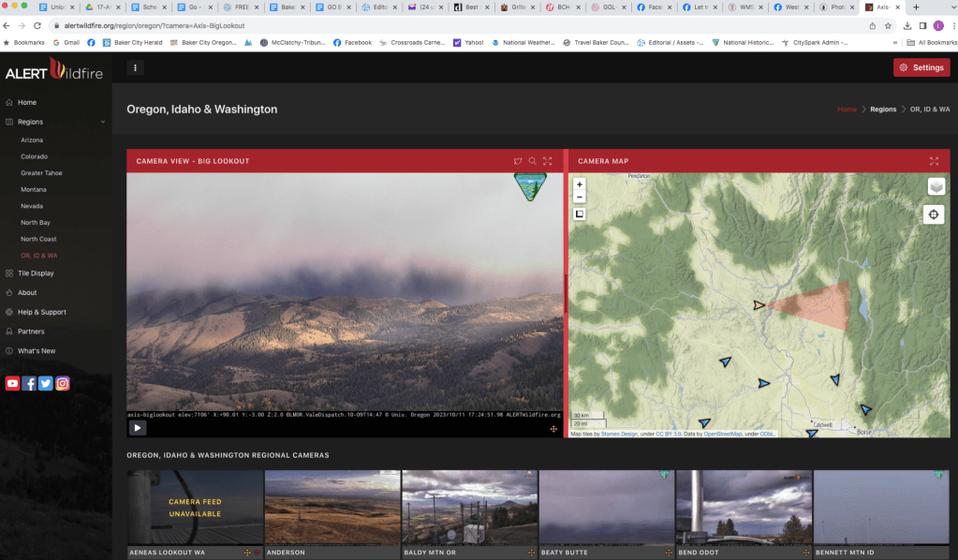Screen dimensions: 958x560
Task: Select the Montana region
Action: (34, 189)
